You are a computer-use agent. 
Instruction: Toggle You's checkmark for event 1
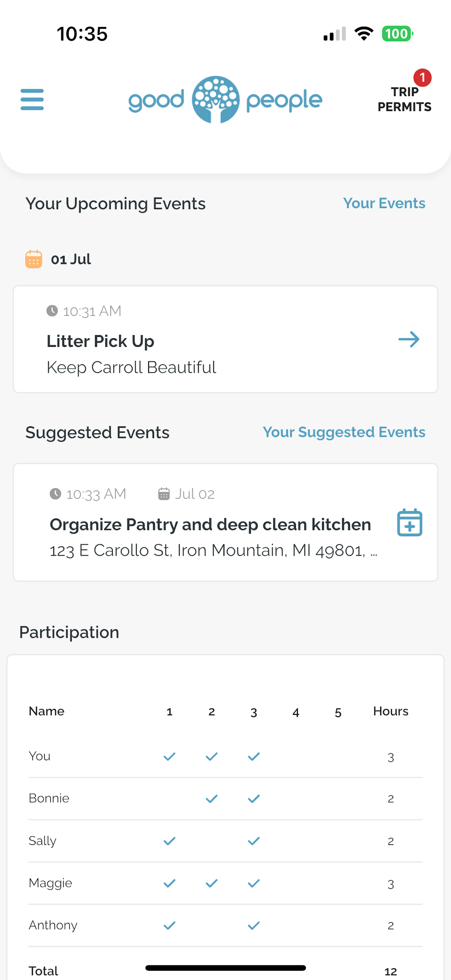(x=169, y=756)
